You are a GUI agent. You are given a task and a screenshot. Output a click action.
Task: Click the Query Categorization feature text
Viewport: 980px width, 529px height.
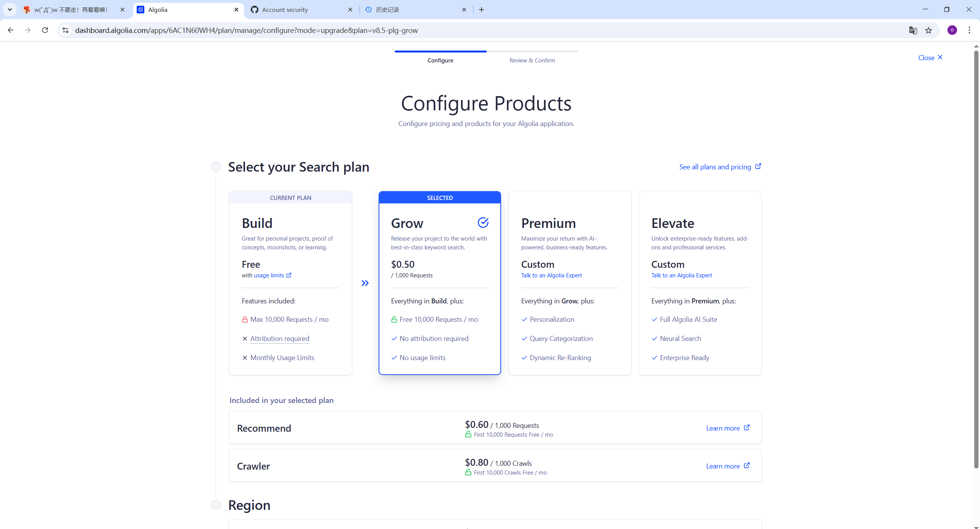point(561,339)
